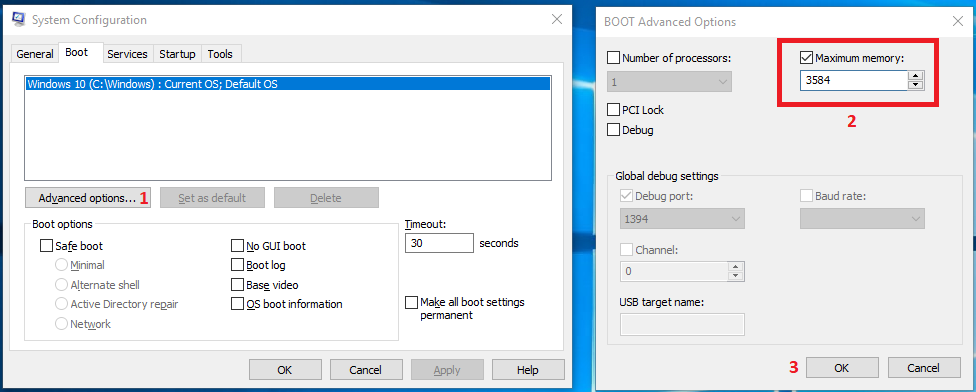
Task: Enable the No GUI boot checkbox
Action: [237, 246]
